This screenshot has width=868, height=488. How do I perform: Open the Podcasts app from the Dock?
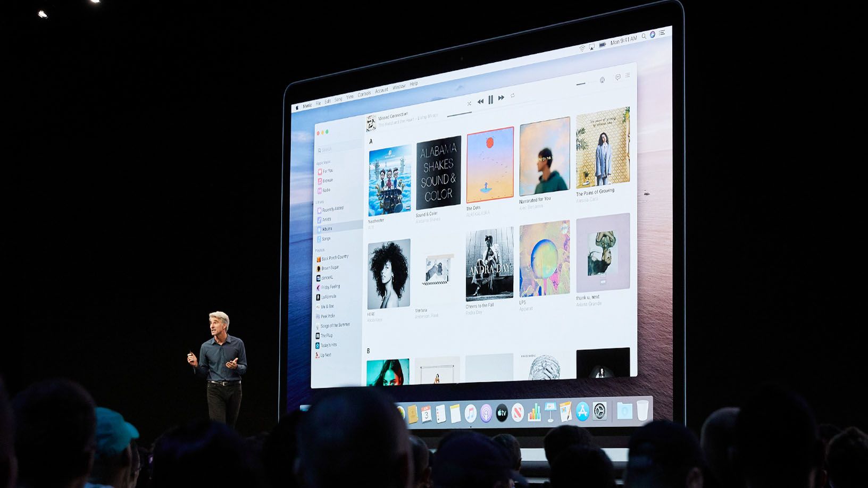[x=486, y=413]
